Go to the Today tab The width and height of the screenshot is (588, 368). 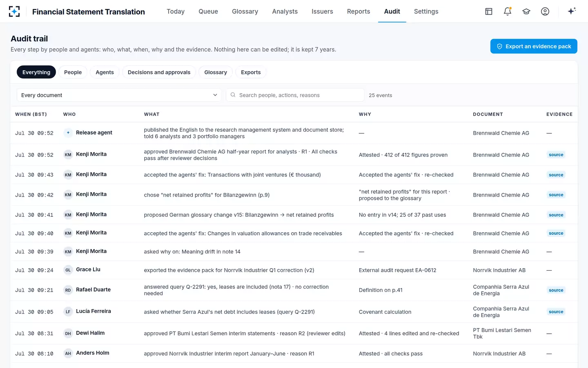click(176, 11)
